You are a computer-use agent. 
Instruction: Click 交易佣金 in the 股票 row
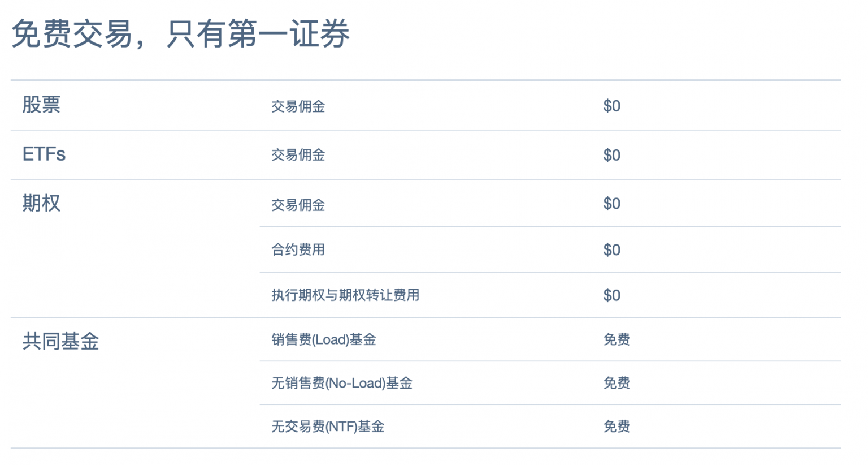click(x=298, y=106)
